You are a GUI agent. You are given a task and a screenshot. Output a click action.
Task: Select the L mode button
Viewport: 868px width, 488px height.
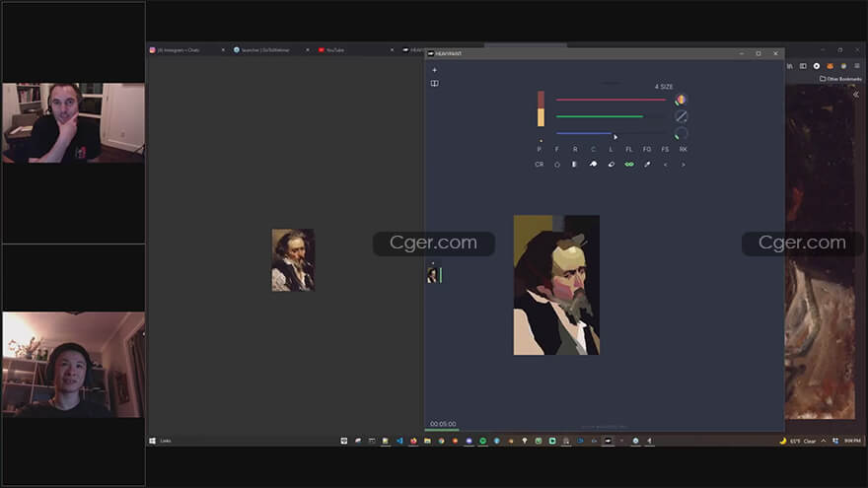612,150
